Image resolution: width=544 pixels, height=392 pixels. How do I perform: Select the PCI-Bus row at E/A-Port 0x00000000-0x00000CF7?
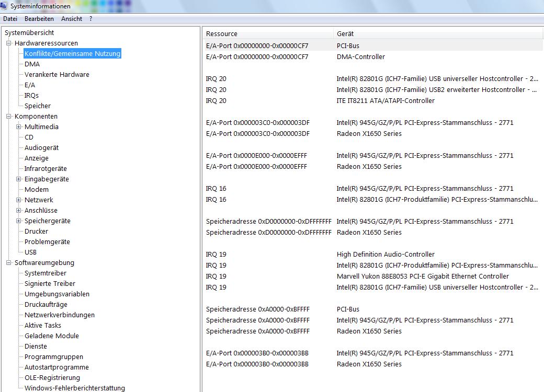(372, 46)
